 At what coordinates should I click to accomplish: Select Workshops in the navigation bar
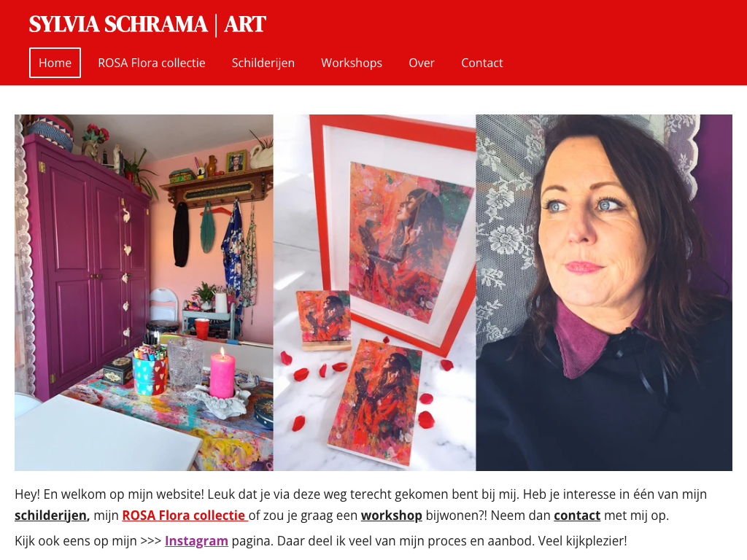352,63
